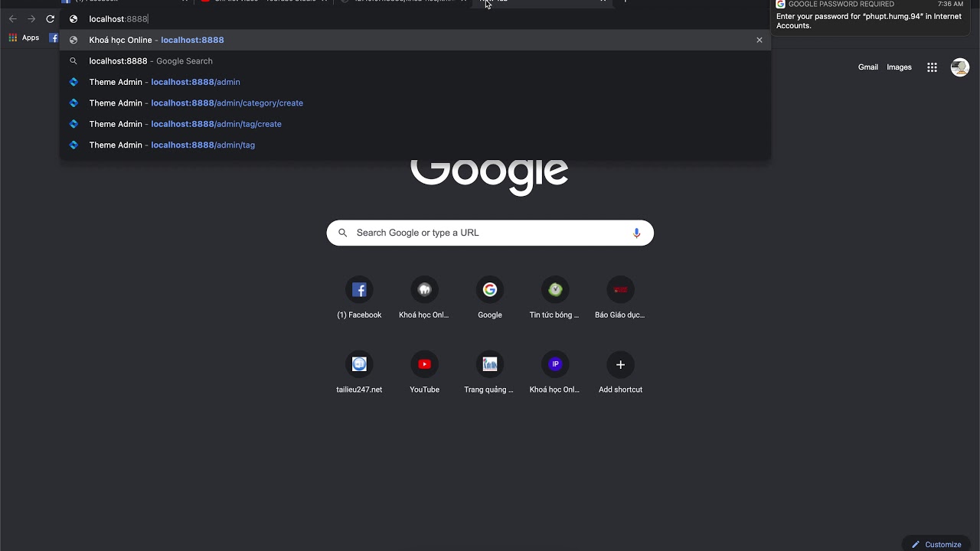Select the localhost:8888 Google Search suggestion

click(416, 61)
